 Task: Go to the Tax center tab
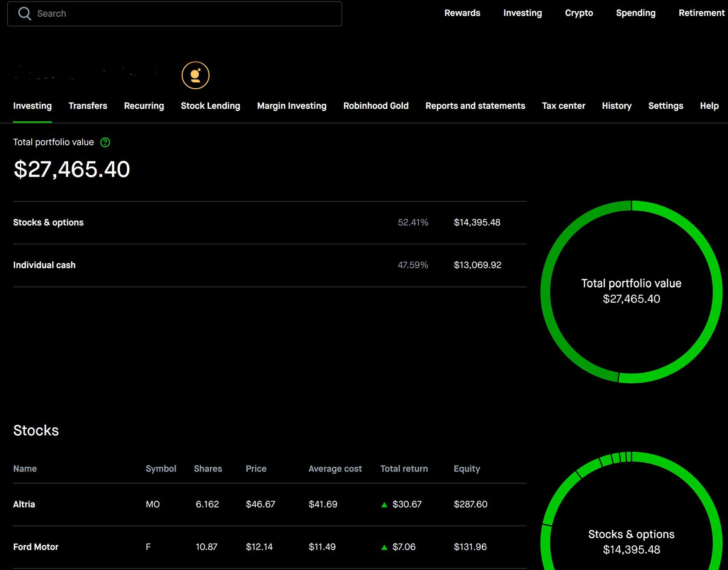(564, 106)
